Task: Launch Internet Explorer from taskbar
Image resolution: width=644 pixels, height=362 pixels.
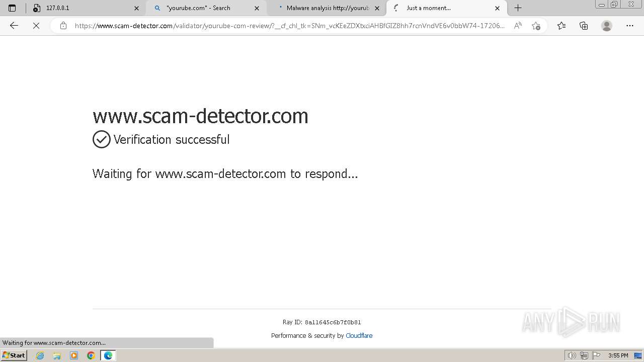Action: pyautogui.click(x=40, y=355)
